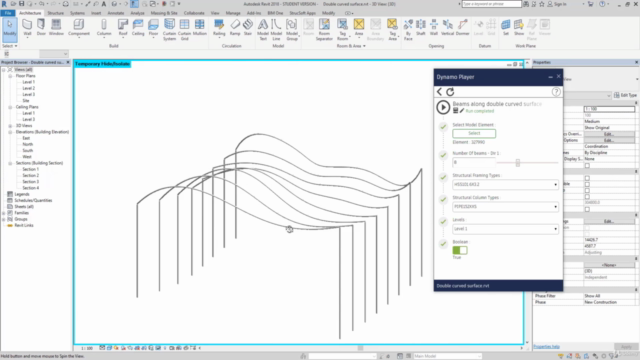Select the Ceiling tool
This screenshot has width=640, height=360.
pyautogui.click(x=138, y=28)
